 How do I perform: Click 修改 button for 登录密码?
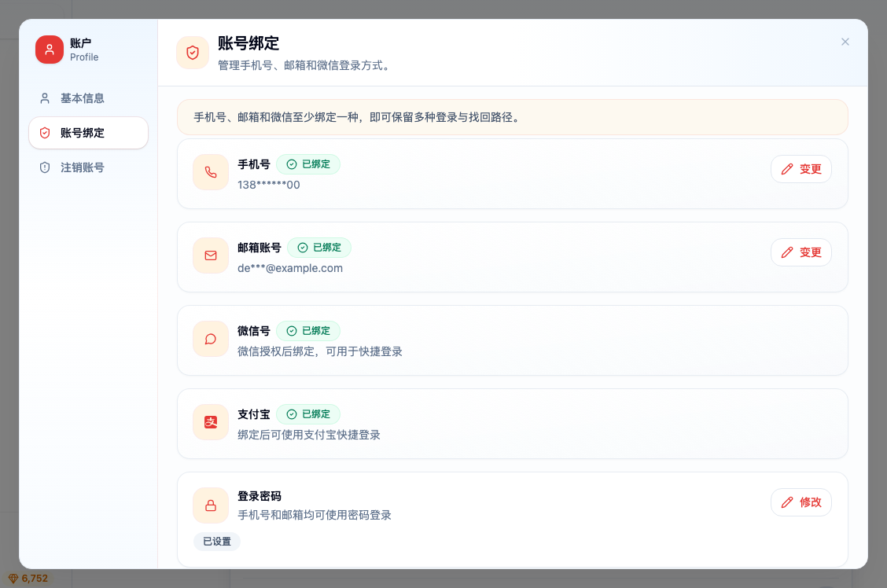[801, 502]
